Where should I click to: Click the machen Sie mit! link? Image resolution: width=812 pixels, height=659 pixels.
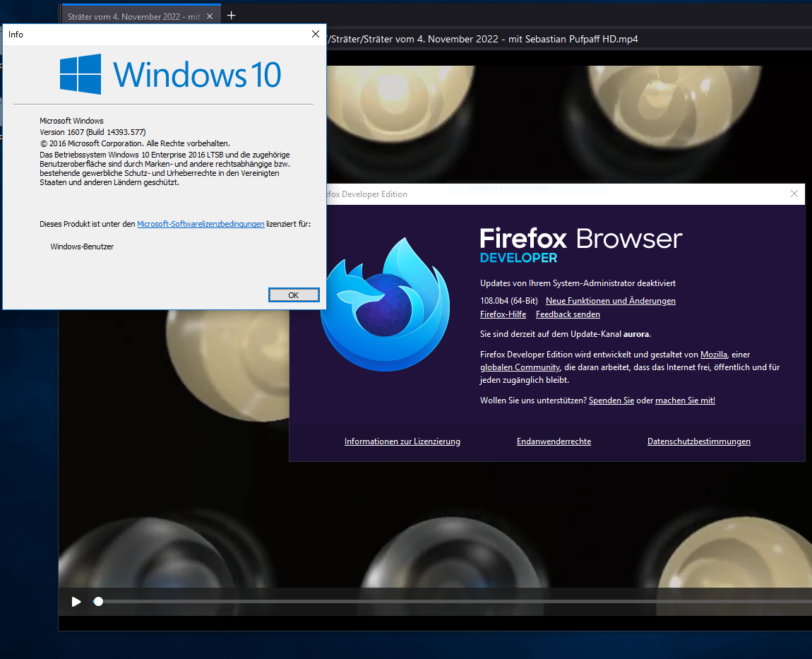click(685, 400)
